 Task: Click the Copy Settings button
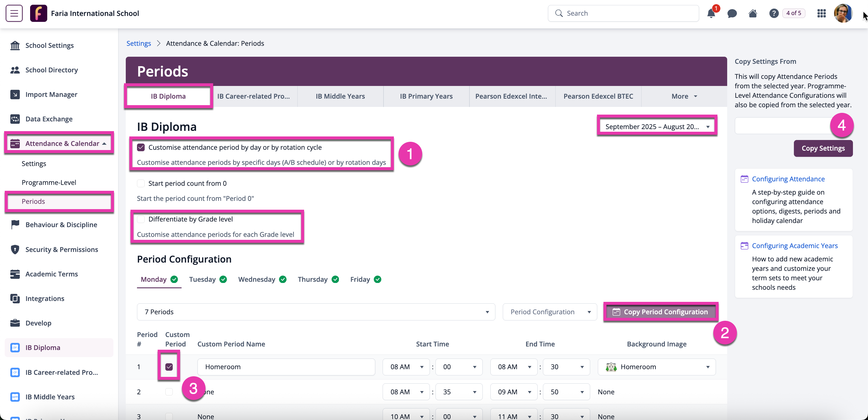[823, 148]
